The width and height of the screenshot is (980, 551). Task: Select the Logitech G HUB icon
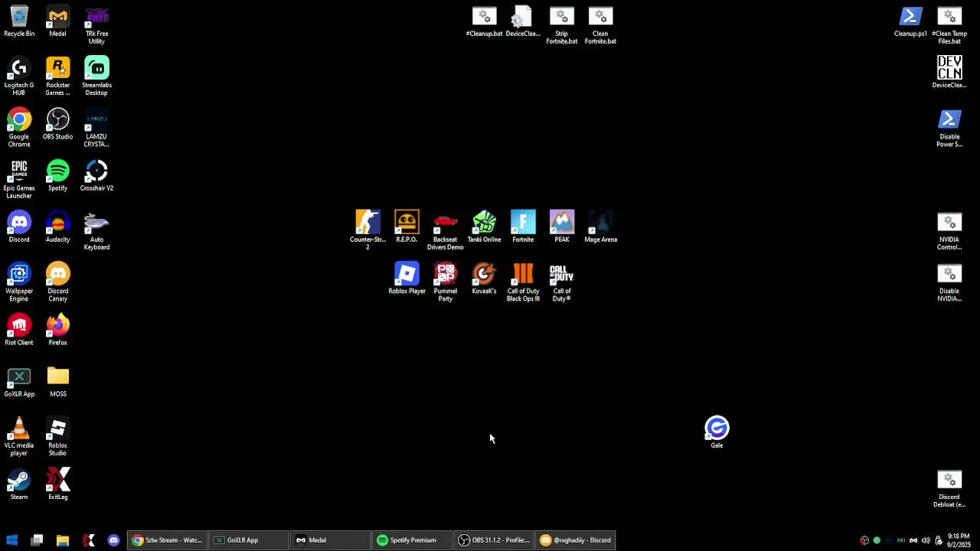coord(19,77)
